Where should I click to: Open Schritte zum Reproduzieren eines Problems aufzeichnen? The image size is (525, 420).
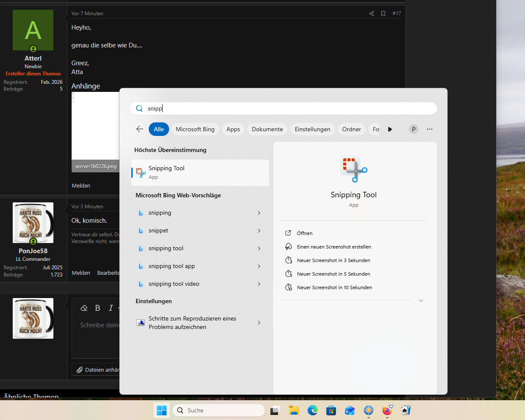[x=200, y=323]
